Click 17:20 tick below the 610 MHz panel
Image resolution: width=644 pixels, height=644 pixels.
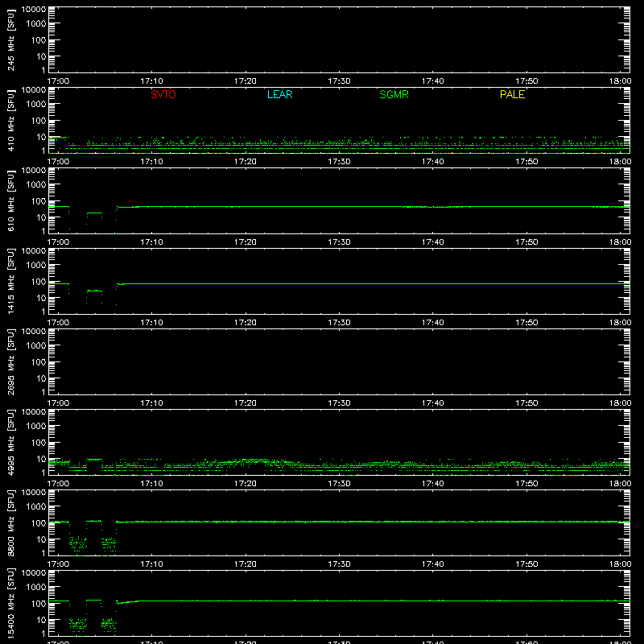(246, 242)
